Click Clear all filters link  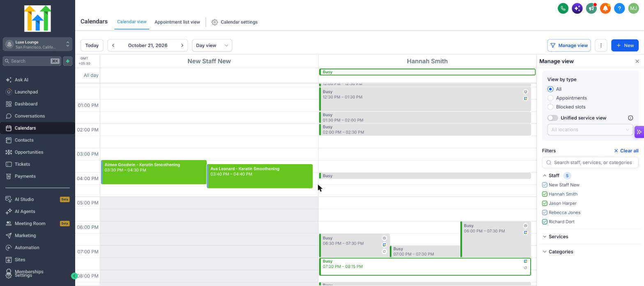pos(626,151)
